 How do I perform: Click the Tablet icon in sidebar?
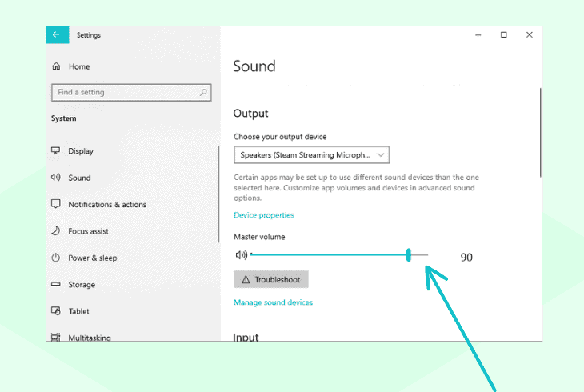pyautogui.click(x=55, y=310)
